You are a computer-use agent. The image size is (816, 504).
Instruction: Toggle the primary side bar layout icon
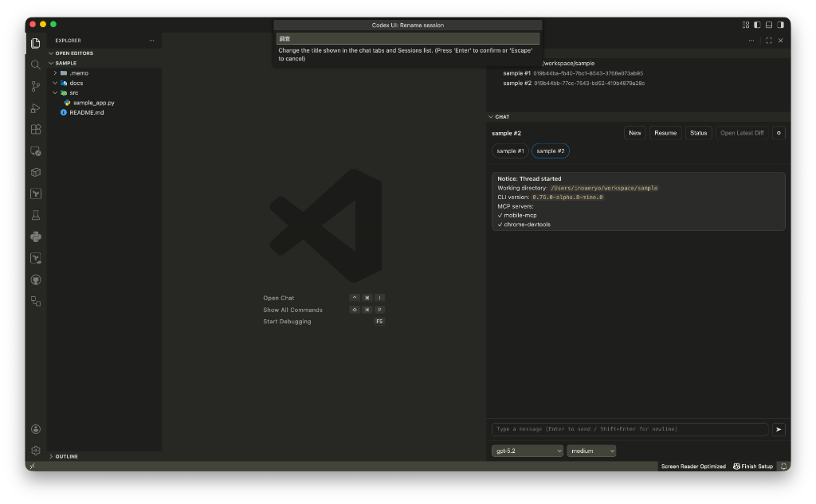757,25
